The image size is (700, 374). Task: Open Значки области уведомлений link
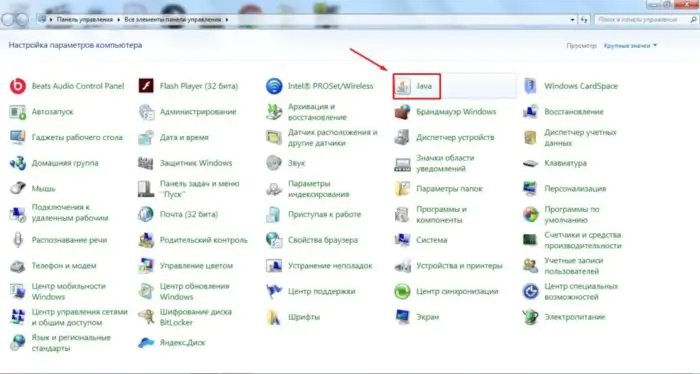click(445, 163)
